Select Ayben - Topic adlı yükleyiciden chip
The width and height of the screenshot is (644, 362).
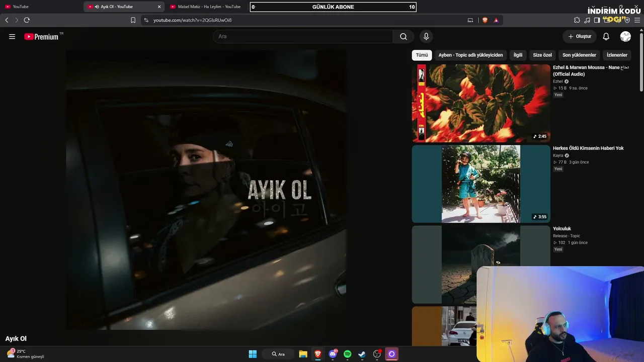click(x=470, y=55)
